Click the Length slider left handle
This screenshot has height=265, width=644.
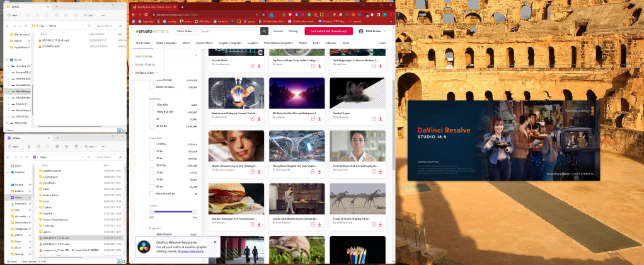(152, 211)
